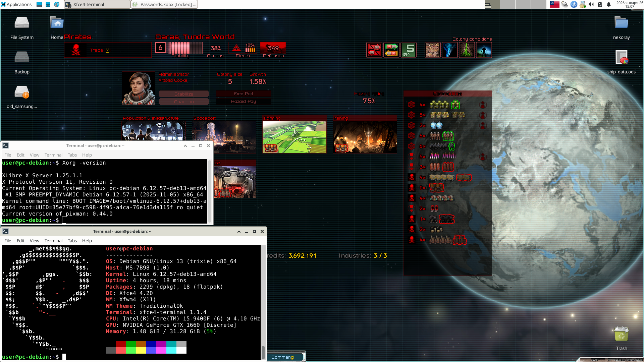The height and width of the screenshot is (362, 644).
Task: Click the red crossed-arrows trade icon
Action: (374, 50)
